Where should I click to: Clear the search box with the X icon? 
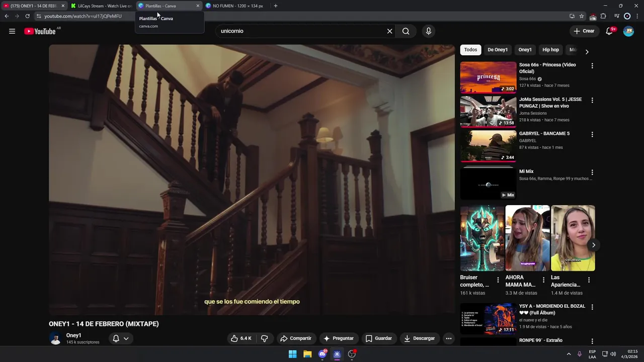[389, 31]
